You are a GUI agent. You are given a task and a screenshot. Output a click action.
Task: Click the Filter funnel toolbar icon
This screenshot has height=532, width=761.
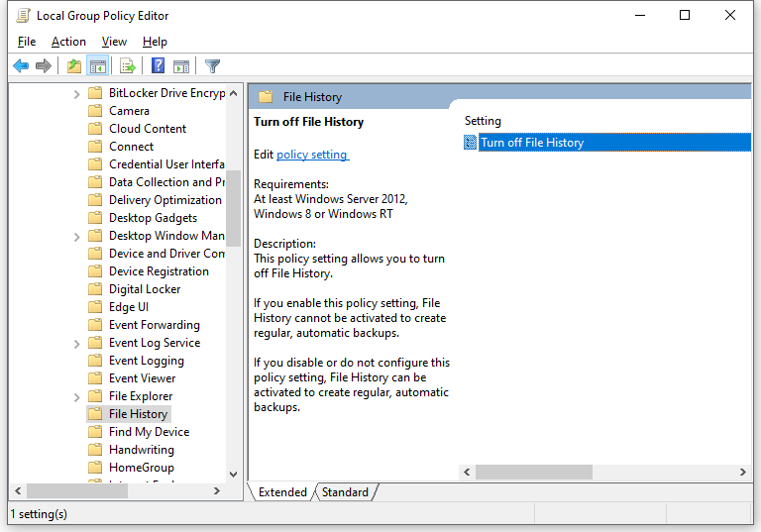point(212,66)
